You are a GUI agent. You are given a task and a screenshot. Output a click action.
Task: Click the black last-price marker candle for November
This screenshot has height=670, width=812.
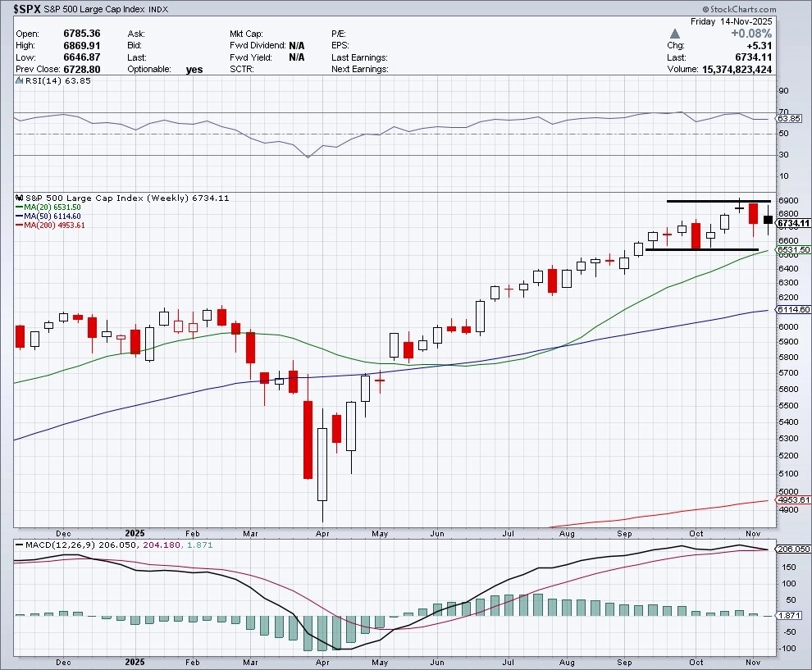pyautogui.click(x=768, y=220)
